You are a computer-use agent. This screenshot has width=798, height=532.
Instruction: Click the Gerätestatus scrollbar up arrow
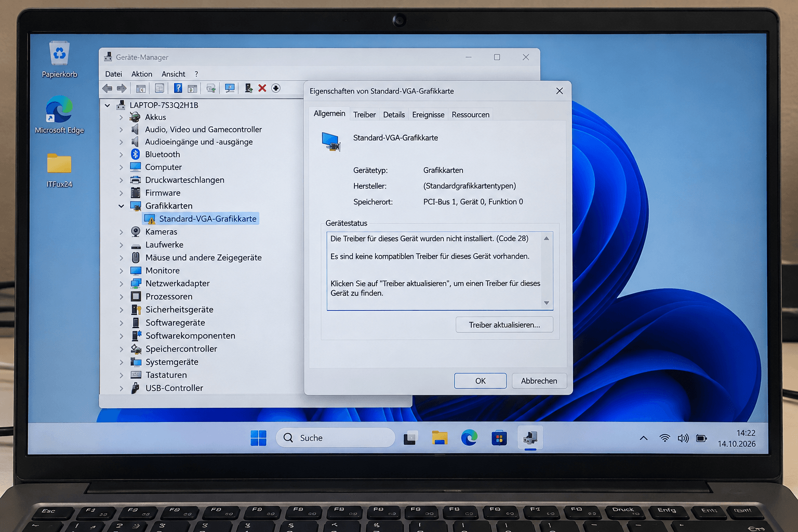tap(547, 238)
